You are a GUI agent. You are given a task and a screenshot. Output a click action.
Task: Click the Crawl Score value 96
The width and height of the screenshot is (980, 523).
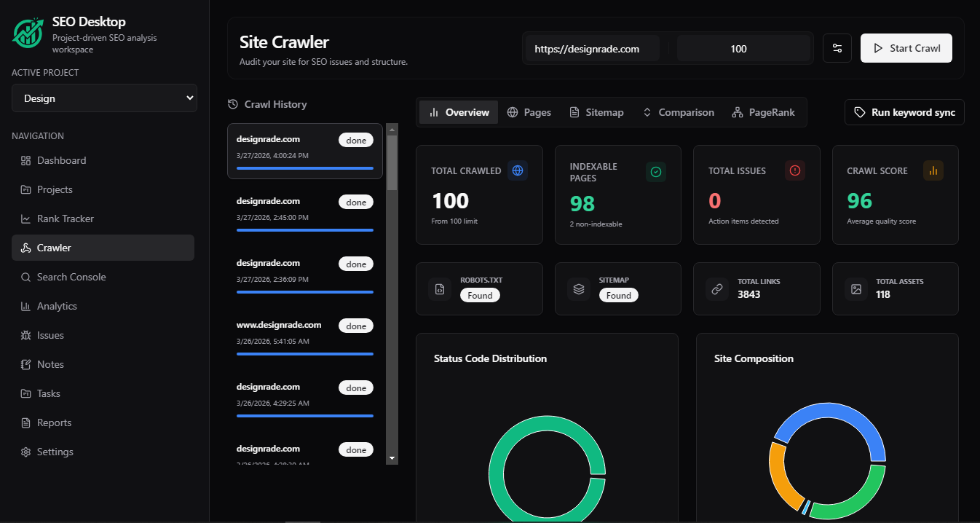click(x=860, y=201)
